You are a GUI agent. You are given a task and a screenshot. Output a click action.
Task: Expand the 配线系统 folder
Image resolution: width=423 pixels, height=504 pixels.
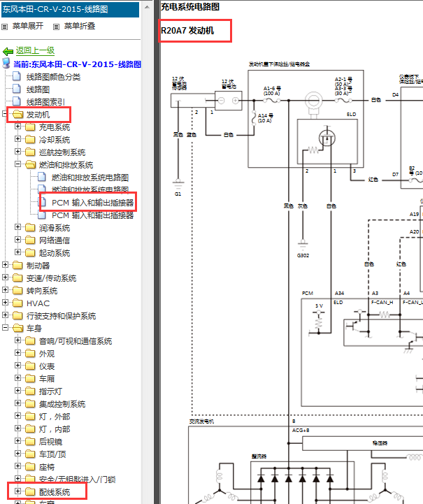(17, 491)
